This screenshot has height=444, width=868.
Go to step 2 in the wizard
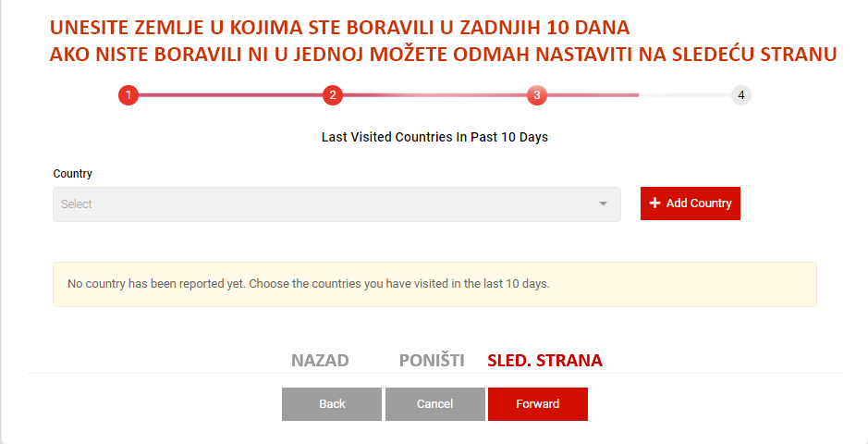(x=333, y=95)
